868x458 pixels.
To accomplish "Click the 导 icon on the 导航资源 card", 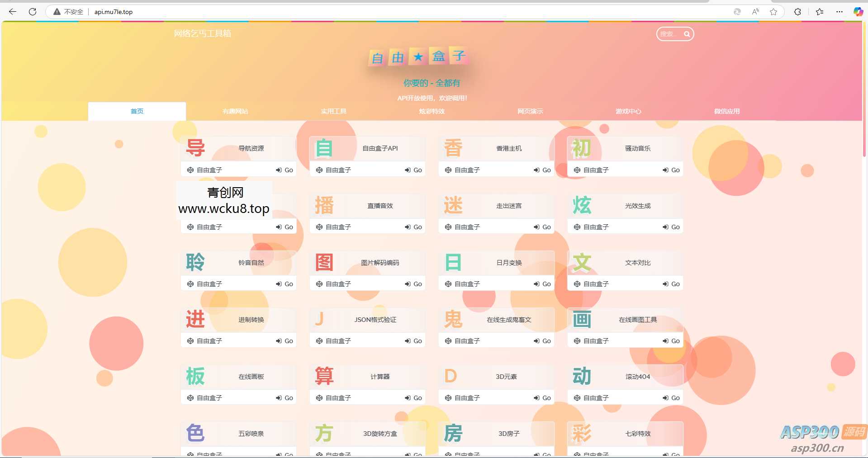I will 195,148.
